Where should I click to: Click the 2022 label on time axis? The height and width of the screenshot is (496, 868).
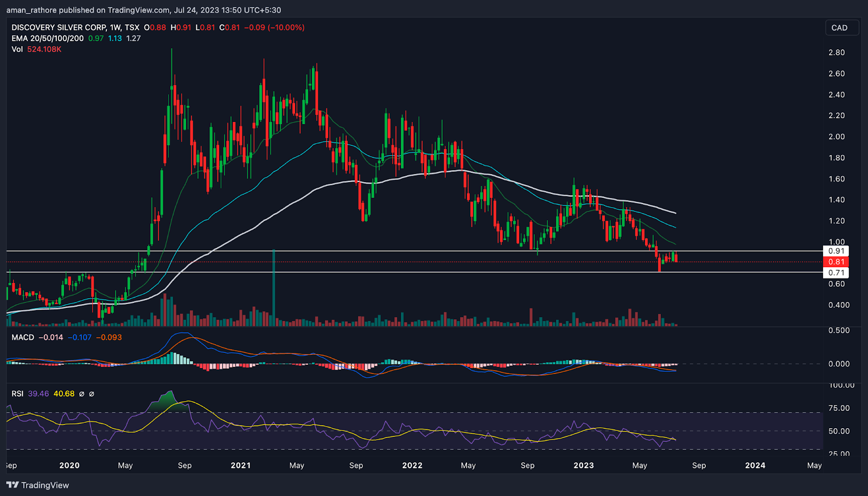click(x=412, y=465)
